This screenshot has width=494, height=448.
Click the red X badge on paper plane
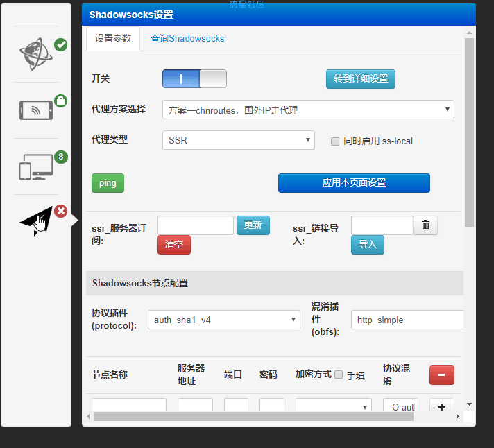pyautogui.click(x=61, y=211)
